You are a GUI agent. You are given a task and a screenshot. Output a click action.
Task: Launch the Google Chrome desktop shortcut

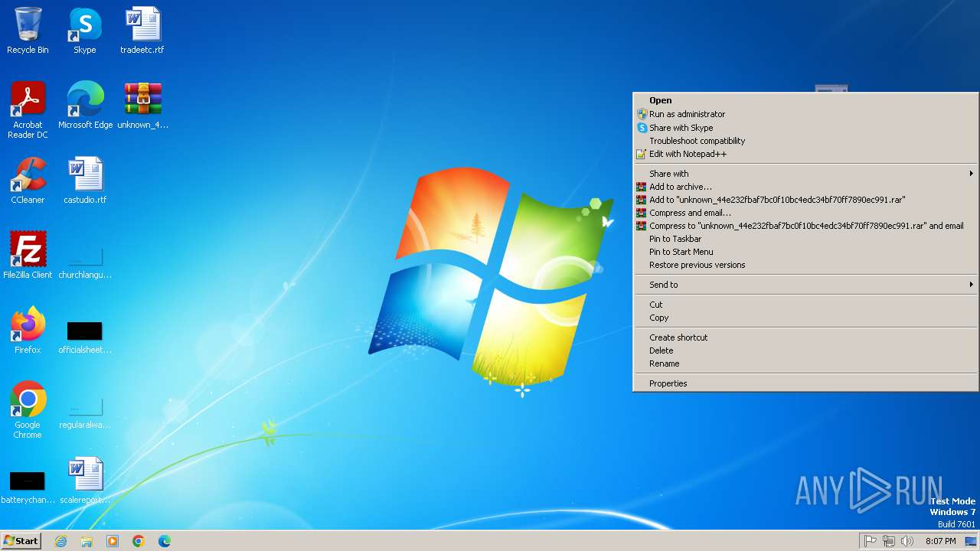(x=28, y=410)
